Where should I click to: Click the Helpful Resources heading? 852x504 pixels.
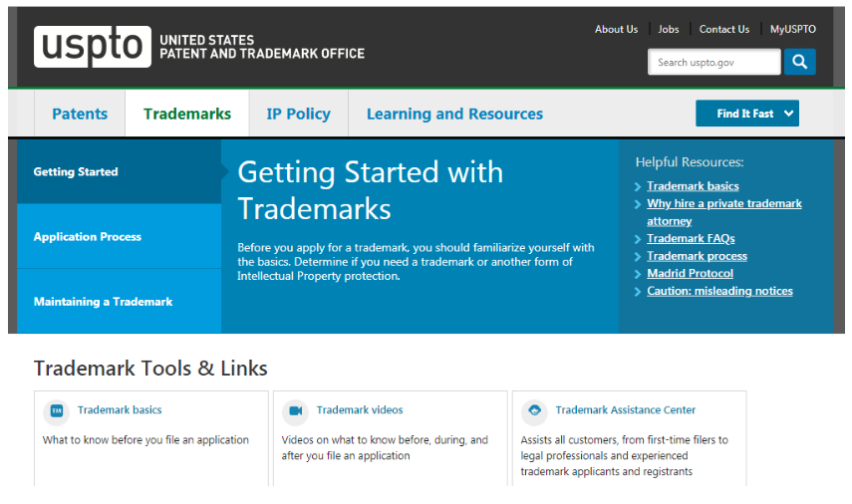(690, 161)
